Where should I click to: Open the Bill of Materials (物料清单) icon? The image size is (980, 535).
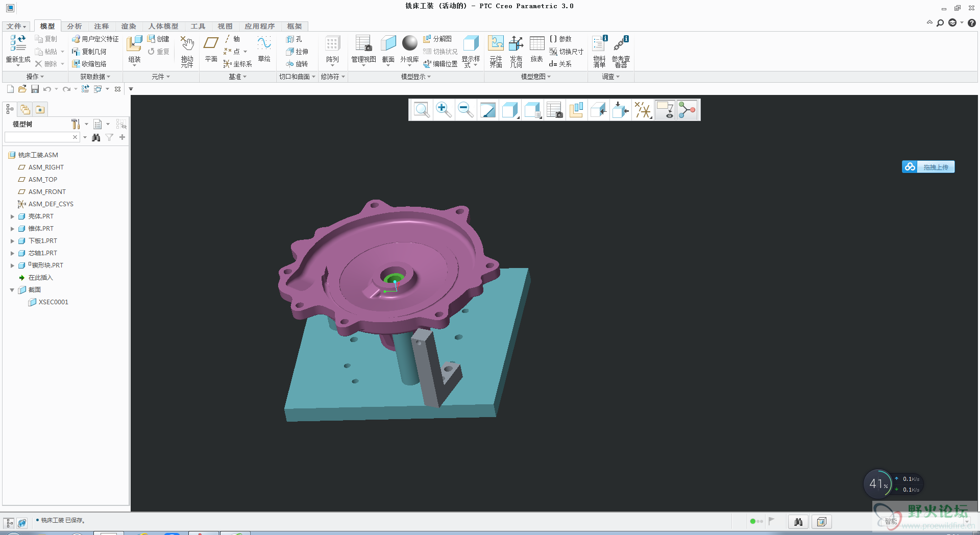[600, 43]
